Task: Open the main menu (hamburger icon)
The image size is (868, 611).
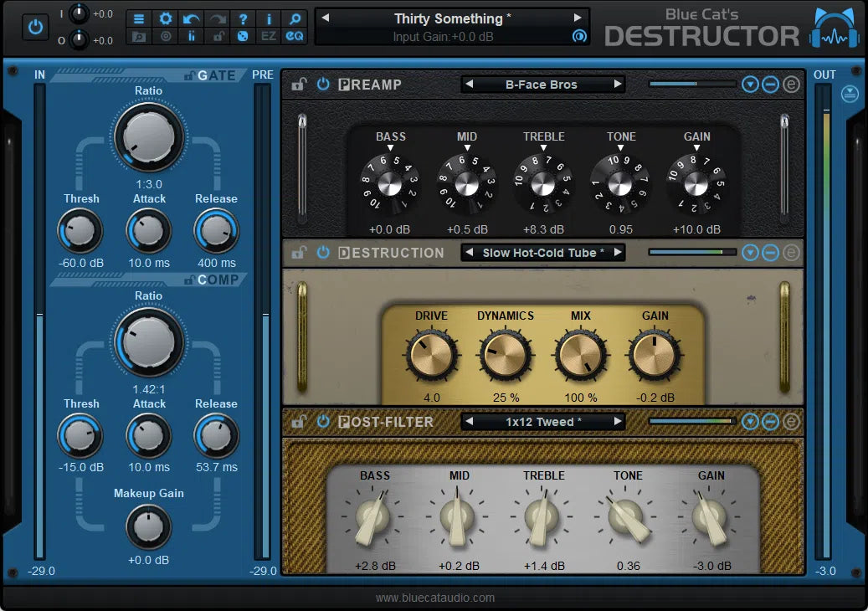Action: click(139, 19)
